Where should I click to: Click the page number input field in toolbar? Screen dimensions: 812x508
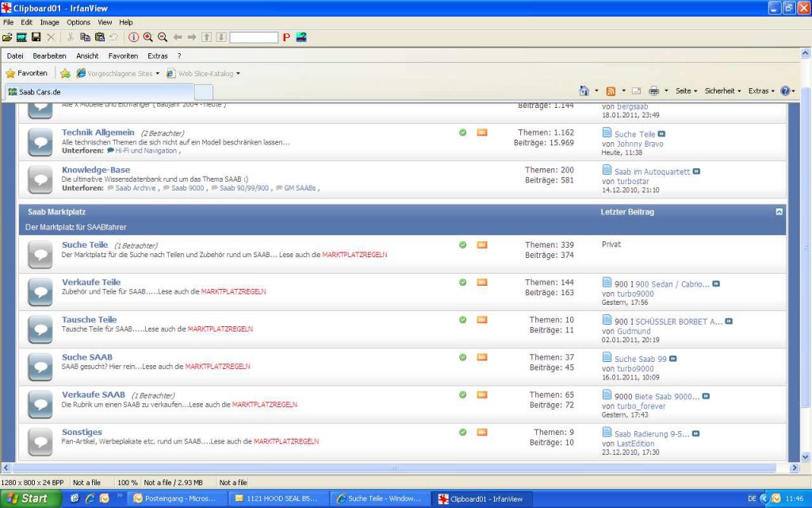click(254, 37)
